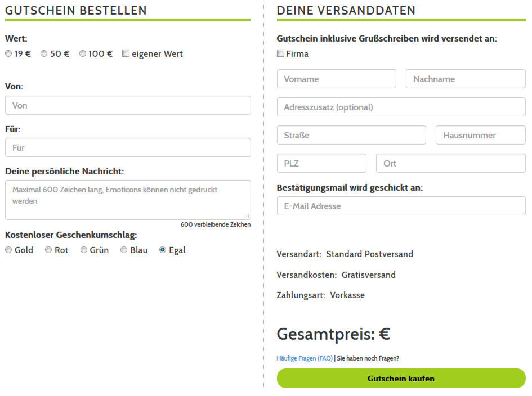Choose the Rot envelope color
532x396 pixels.
click(x=48, y=250)
